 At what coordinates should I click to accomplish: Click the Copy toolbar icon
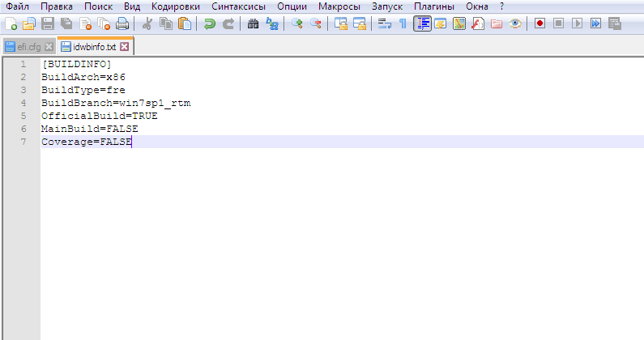click(x=165, y=23)
